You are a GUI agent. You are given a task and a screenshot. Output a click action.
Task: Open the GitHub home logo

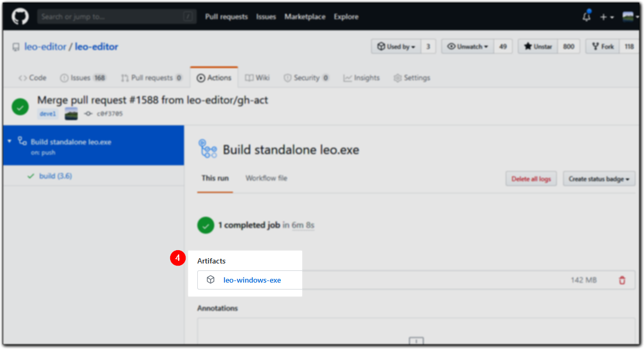point(20,16)
